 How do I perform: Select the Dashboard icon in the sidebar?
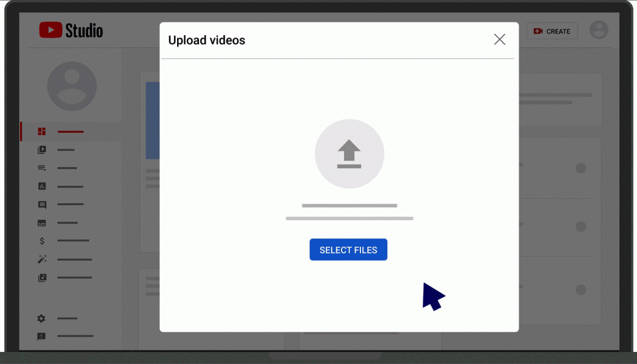pos(41,131)
